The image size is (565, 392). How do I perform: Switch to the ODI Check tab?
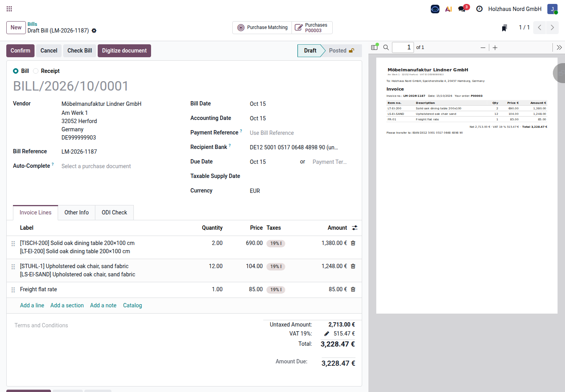coord(114,212)
